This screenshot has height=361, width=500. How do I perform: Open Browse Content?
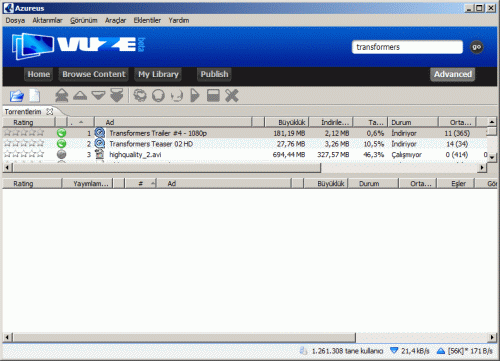click(94, 74)
